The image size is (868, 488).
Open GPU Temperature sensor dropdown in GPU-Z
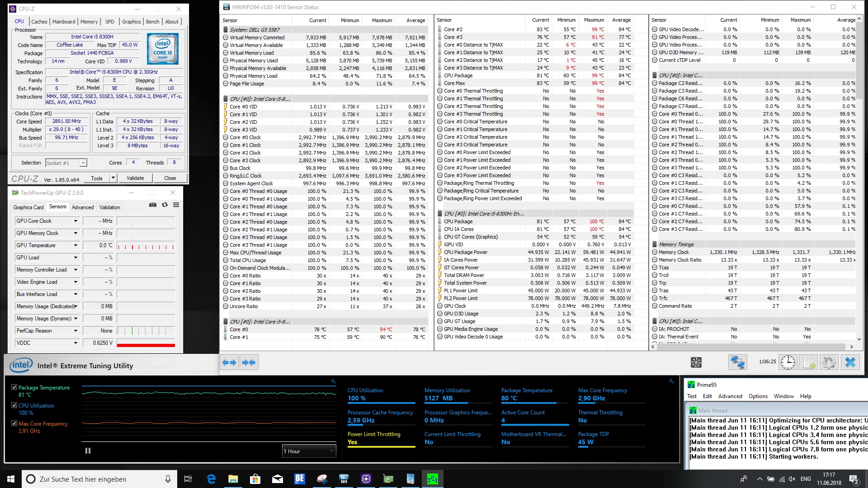click(75, 245)
